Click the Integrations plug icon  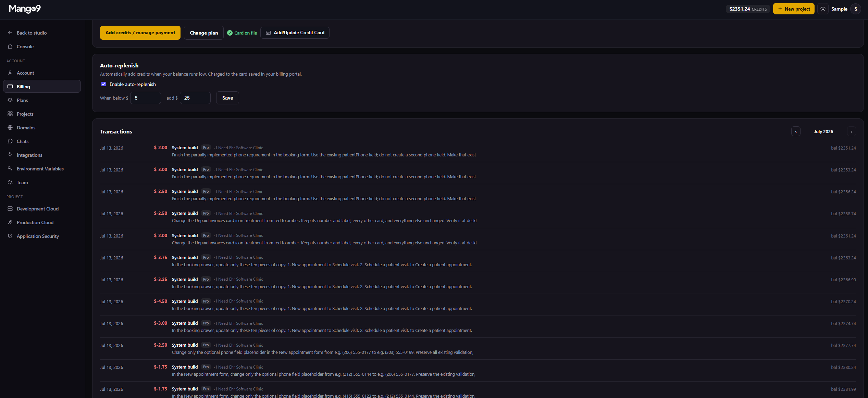coord(10,155)
